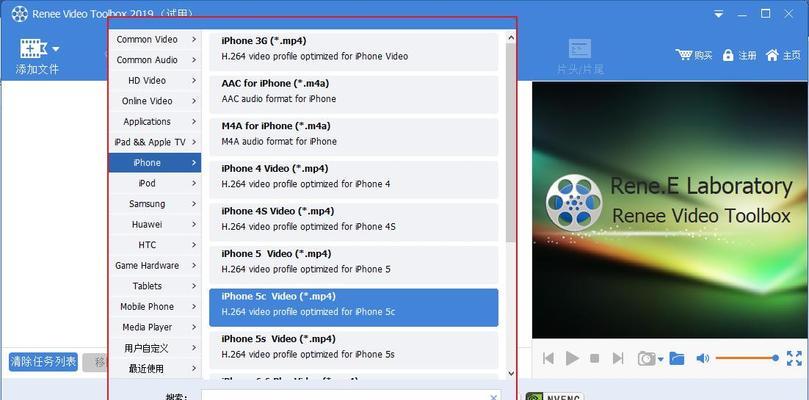Open the Online Video category
This screenshot has width=809, height=400.
point(155,101)
